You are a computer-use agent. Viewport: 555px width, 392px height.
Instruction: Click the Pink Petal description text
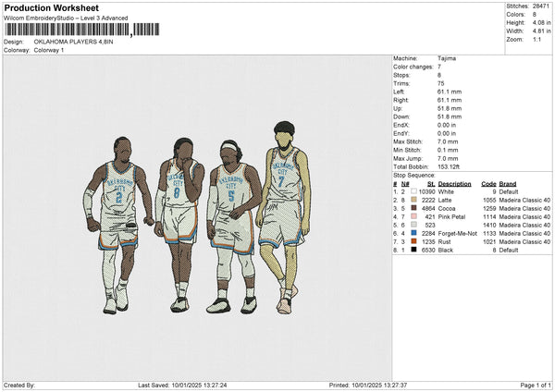451,217
